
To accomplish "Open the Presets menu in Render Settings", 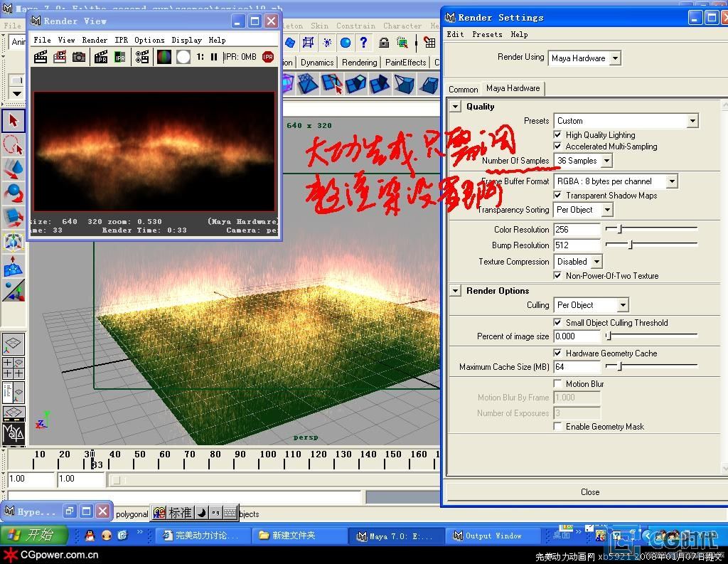I will [x=487, y=34].
